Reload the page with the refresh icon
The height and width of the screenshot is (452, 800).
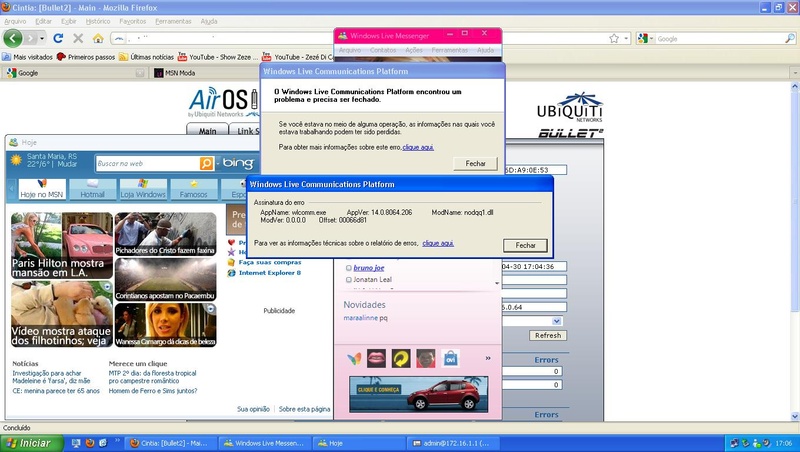click(x=58, y=38)
